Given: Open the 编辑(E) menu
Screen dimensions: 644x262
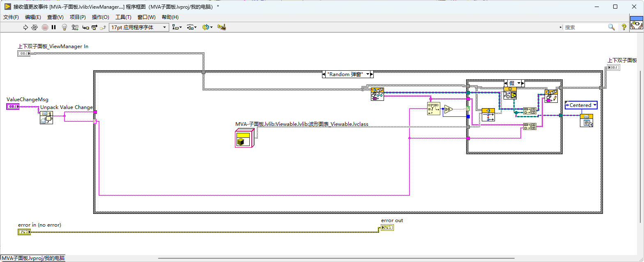Looking at the screenshot, I should tap(33, 17).
